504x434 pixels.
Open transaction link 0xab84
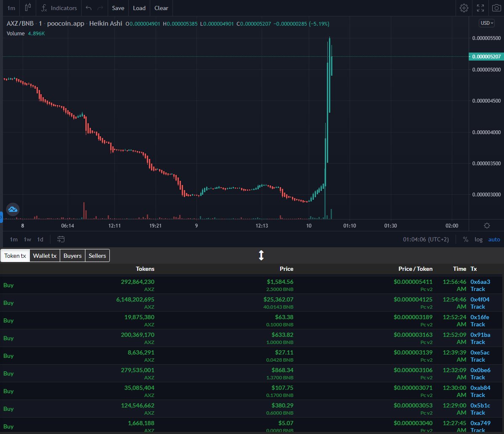[x=480, y=388]
